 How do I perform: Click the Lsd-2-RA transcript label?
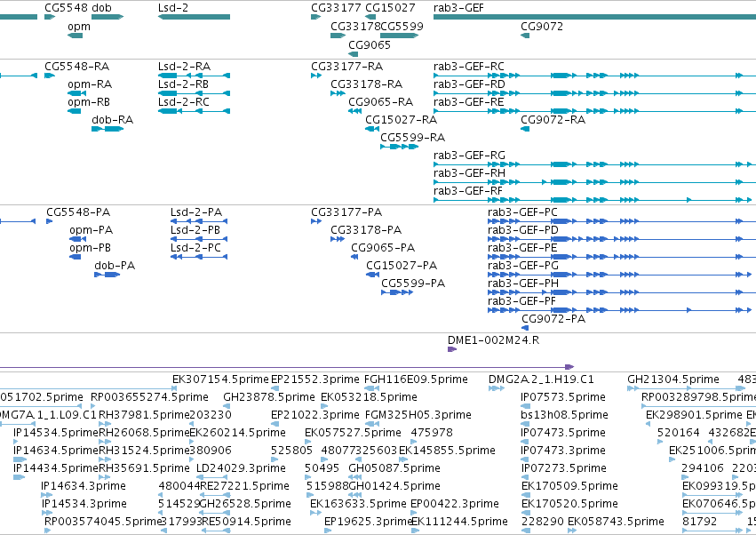click(184, 66)
